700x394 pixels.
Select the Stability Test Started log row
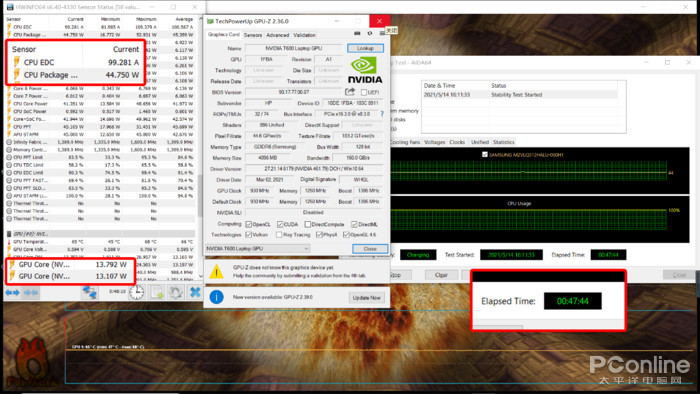[x=520, y=95]
